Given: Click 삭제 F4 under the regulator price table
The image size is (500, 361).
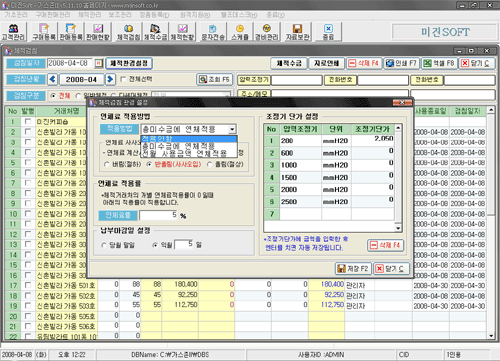Looking at the screenshot, I should [x=386, y=245].
